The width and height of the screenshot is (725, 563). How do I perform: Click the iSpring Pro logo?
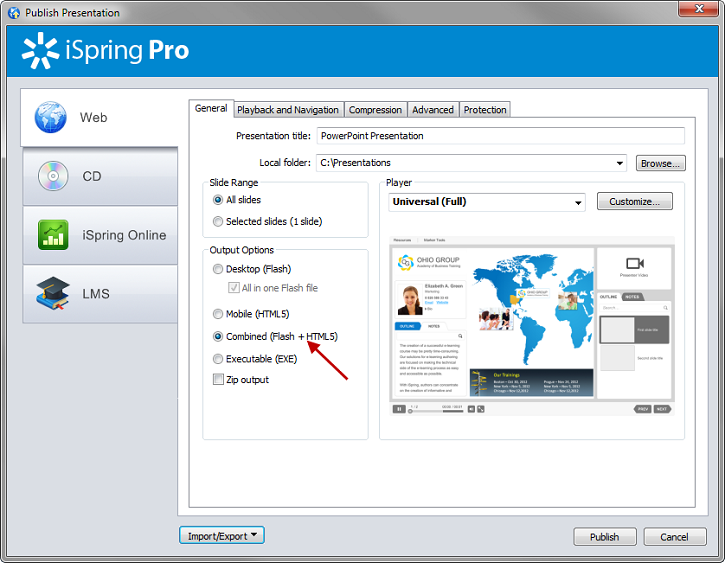pyautogui.click(x=105, y=50)
